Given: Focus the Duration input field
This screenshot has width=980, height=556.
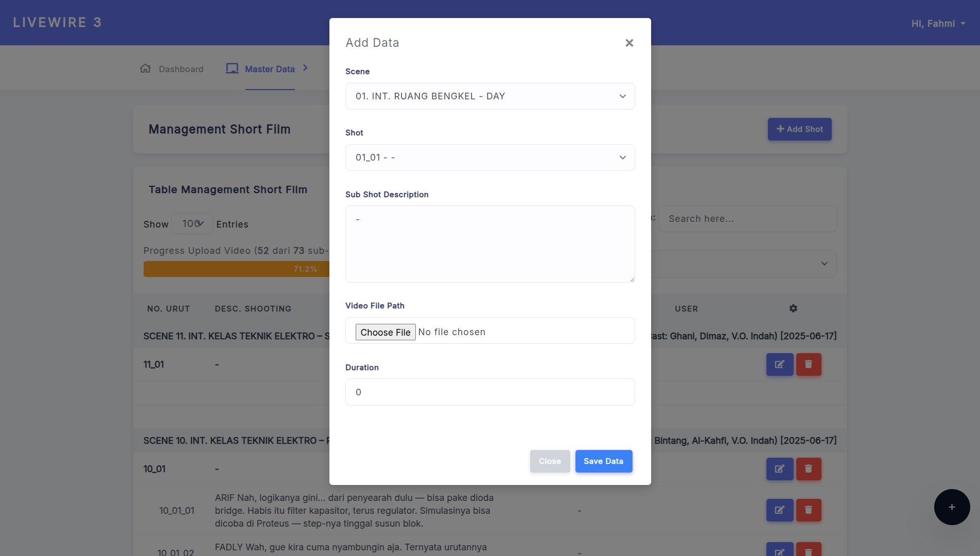Looking at the screenshot, I should [489, 392].
